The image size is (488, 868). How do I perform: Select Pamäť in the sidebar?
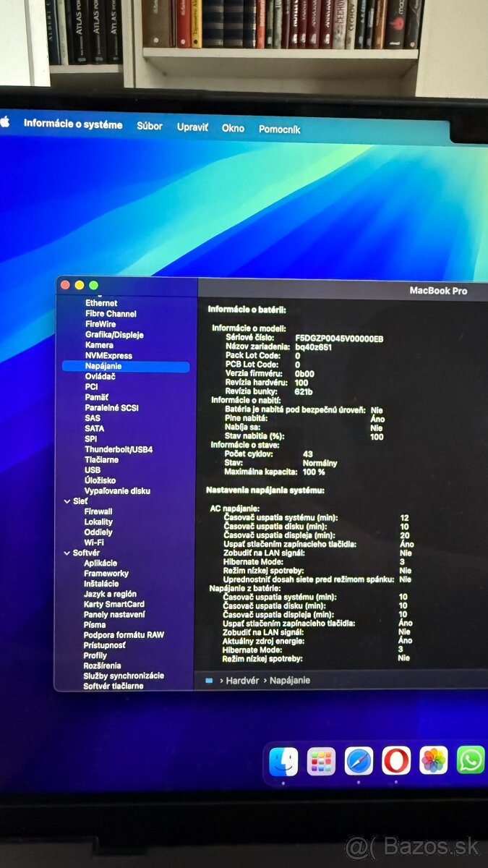pos(97,397)
